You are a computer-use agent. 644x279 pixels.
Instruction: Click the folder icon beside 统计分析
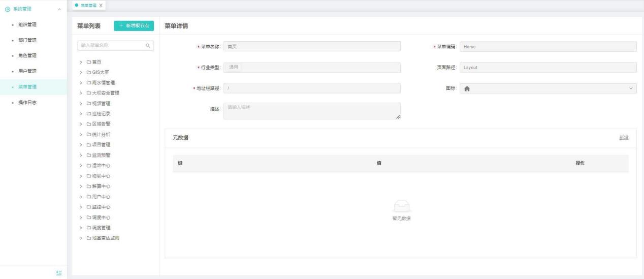(88, 135)
